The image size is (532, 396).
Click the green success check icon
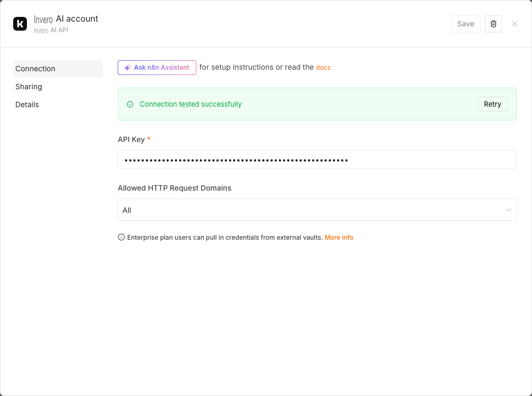pyautogui.click(x=130, y=104)
